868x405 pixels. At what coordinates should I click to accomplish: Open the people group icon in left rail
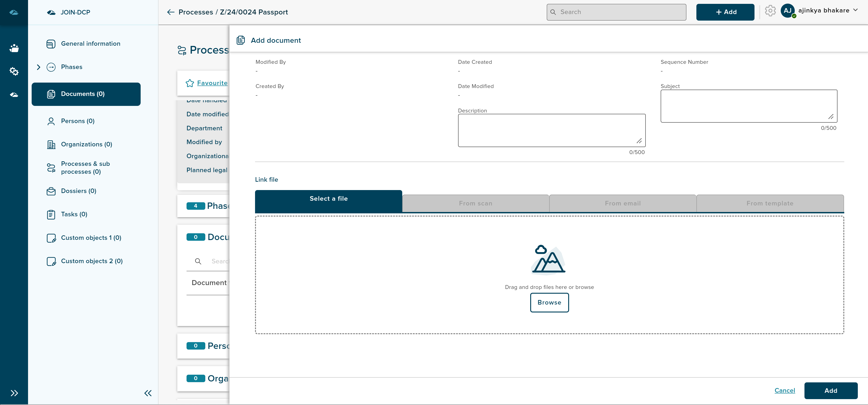[14, 48]
